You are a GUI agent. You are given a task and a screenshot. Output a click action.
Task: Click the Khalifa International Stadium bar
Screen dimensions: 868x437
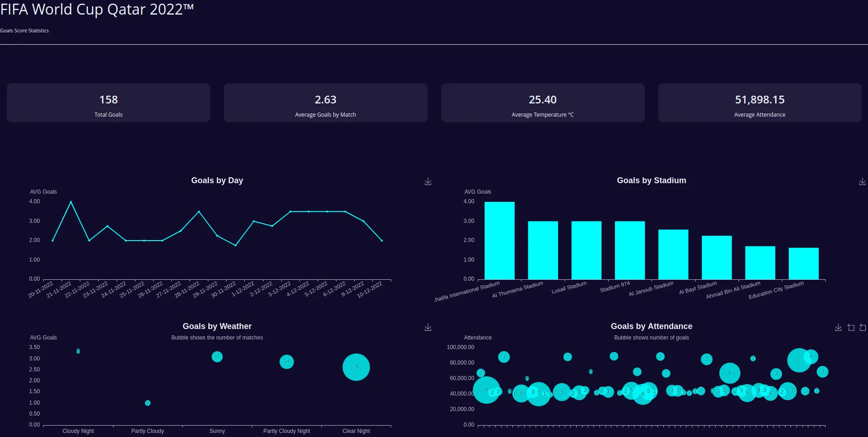[500, 241]
